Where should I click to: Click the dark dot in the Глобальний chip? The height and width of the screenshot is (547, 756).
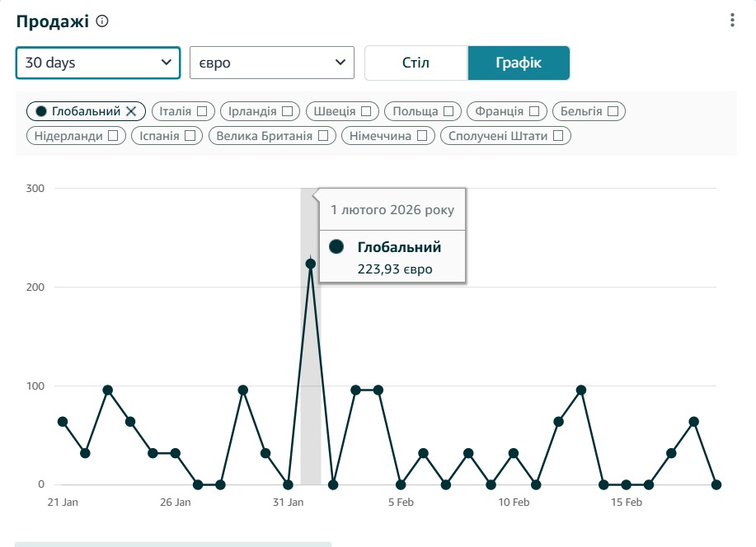coord(41,111)
